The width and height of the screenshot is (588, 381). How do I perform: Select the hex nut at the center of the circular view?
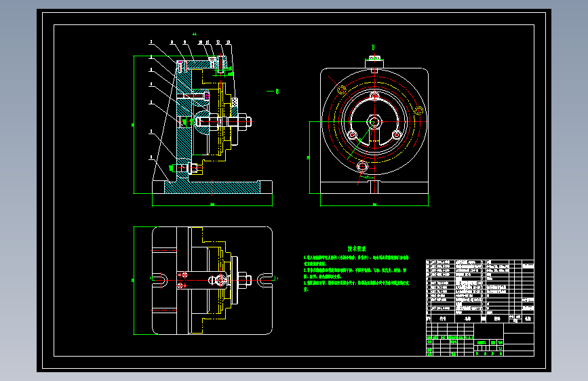374,121
